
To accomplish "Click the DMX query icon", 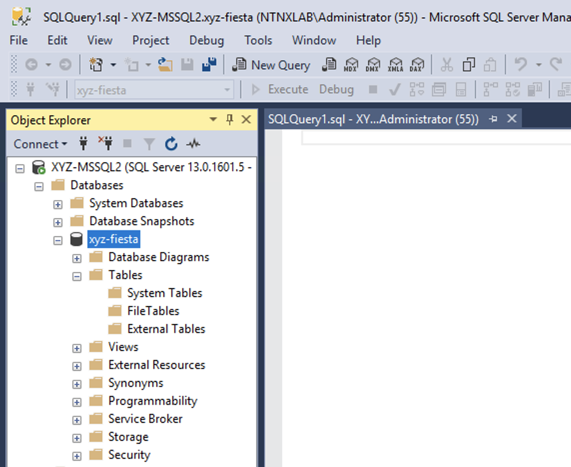I will click(x=373, y=65).
